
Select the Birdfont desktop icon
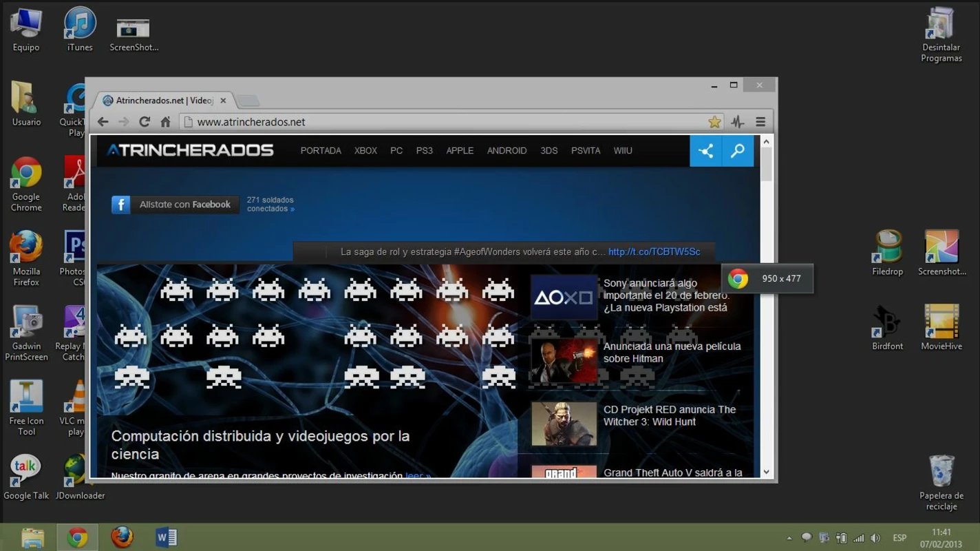[x=888, y=328]
